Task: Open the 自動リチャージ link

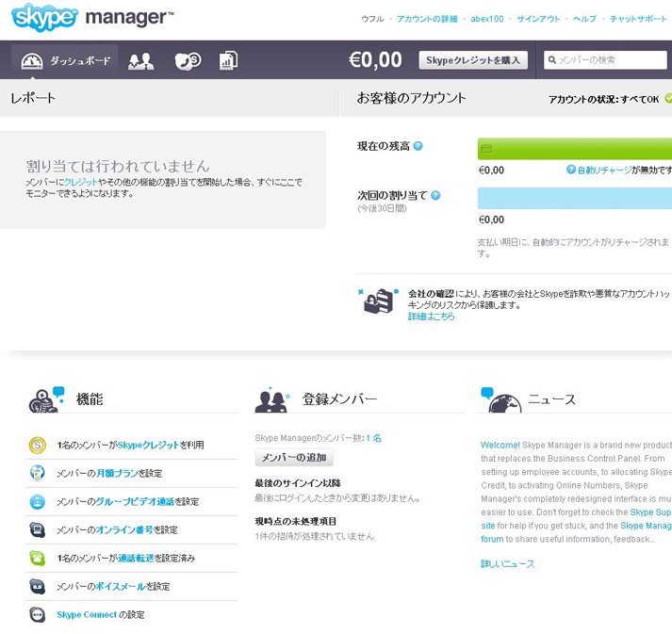Action: 604,171
